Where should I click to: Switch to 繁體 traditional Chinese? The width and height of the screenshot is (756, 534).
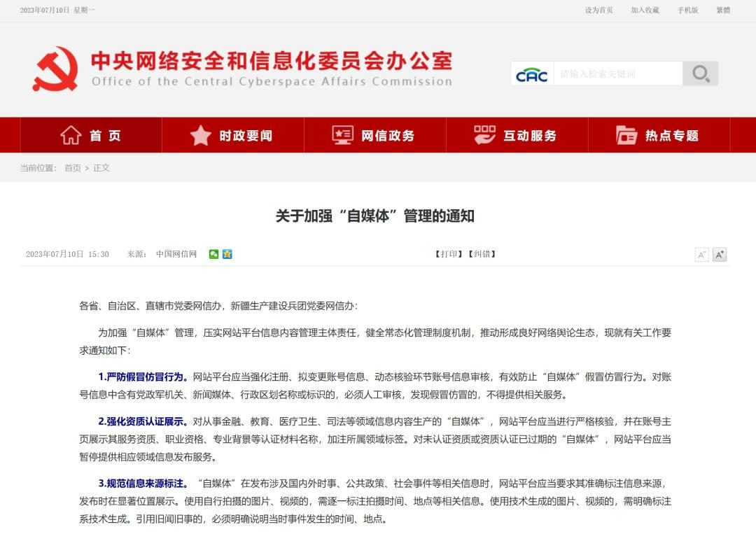pyautogui.click(x=722, y=10)
